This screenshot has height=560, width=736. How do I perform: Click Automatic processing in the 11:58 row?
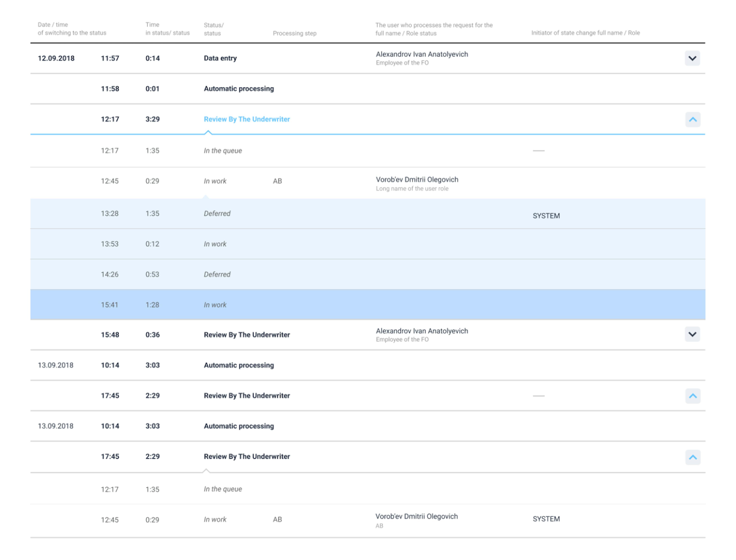tap(239, 89)
